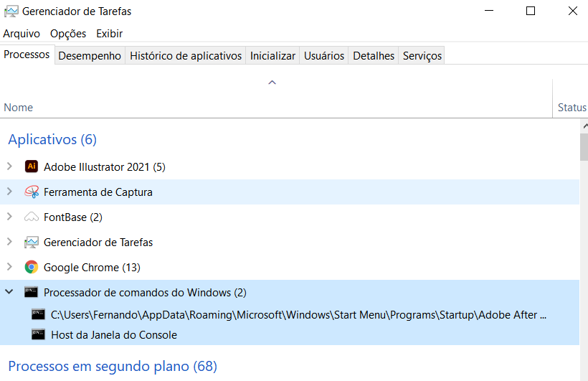The width and height of the screenshot is (588, 381).
Task: Expand the FontBase process group
Action: coord(9,217)
